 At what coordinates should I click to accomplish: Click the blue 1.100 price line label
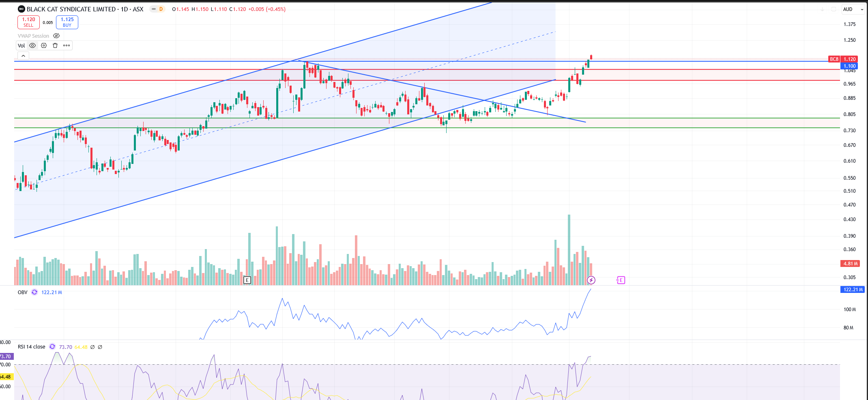pyautogui.click(x=849, y=66)
